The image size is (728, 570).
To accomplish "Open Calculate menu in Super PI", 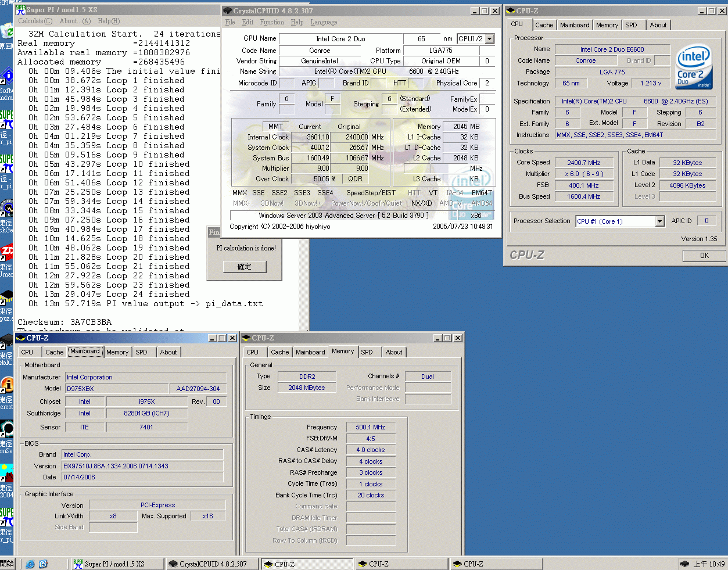I will click(x=35, y=21).
